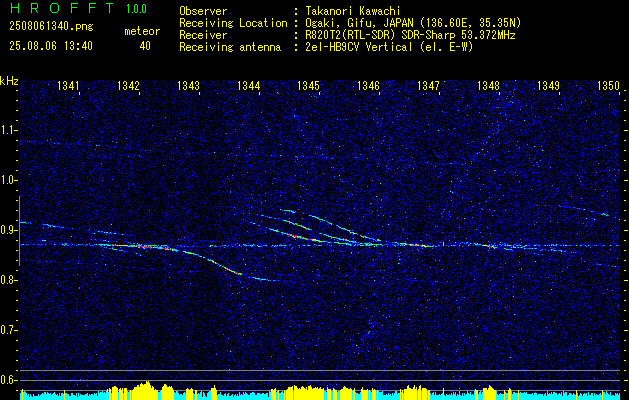This screenshot has height=400, width=629.
Task: Click the 1344 time axis label
Action: 248,86
